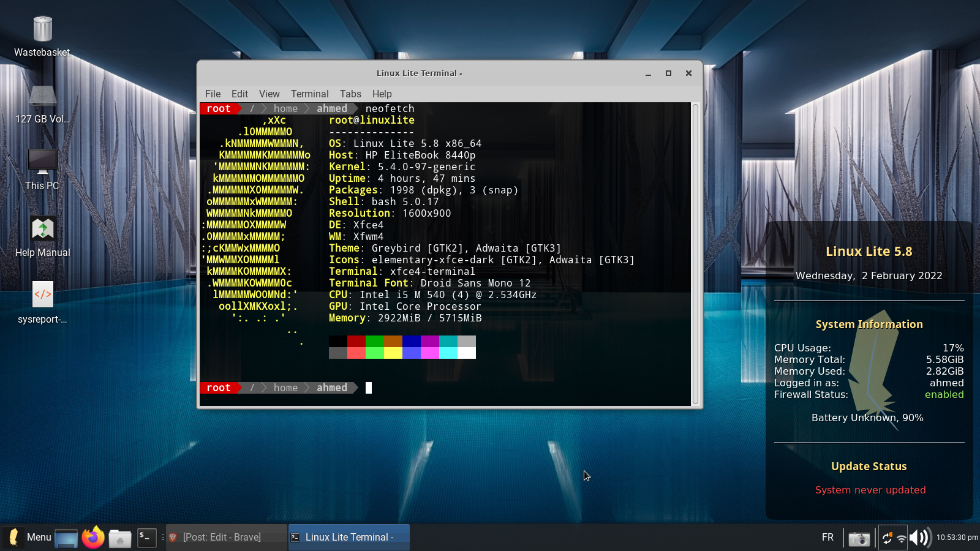This screenshot has height=551, width=980.
Task: Click the clock showing 10:53:30 pm
Action: point(957,537)
